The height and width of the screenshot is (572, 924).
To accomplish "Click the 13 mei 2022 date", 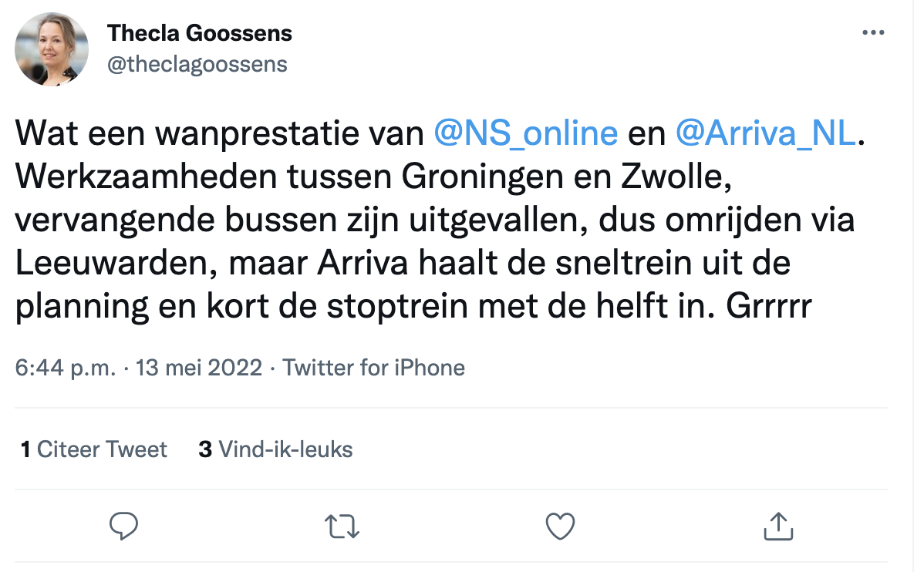I will coord(199,368).
